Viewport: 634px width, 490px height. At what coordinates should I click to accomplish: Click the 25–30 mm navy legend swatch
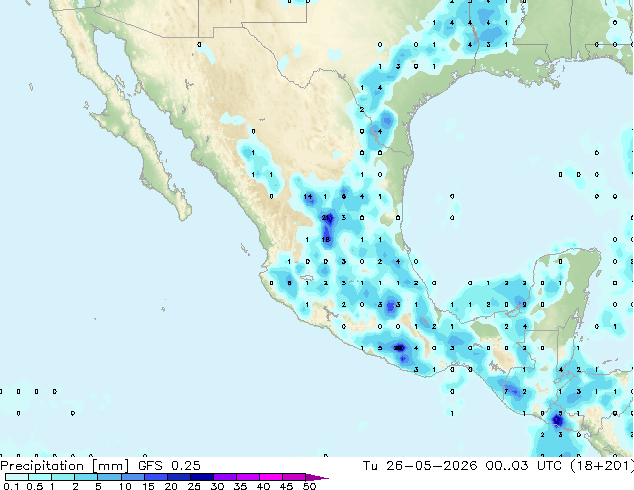tap(201, 477)
